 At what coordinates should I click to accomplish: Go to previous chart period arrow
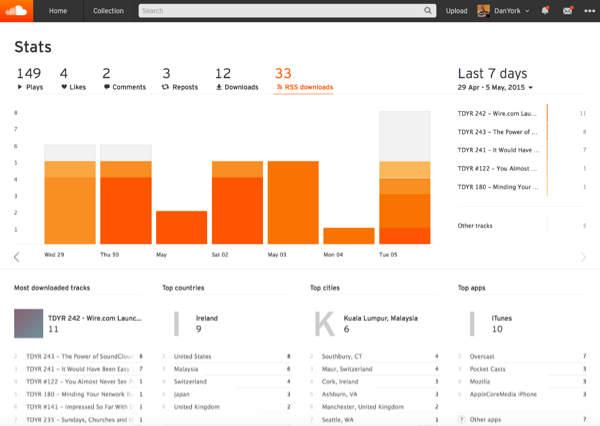17,257
